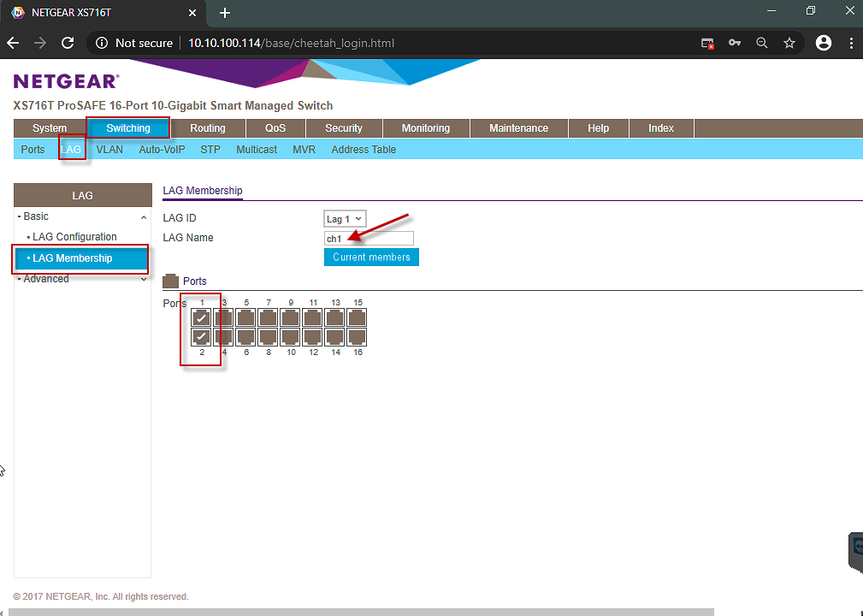Screen dimensions: 863x616
Task: Toggle port 5 LAG membership
Action: [245, 317]
